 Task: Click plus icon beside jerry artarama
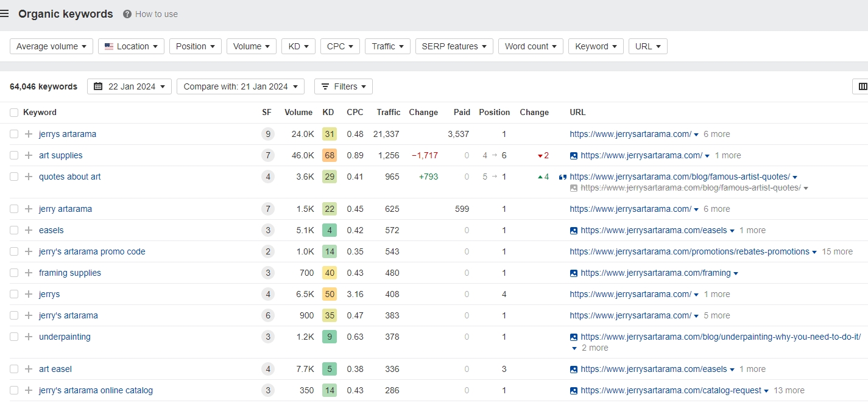(29, 209)
